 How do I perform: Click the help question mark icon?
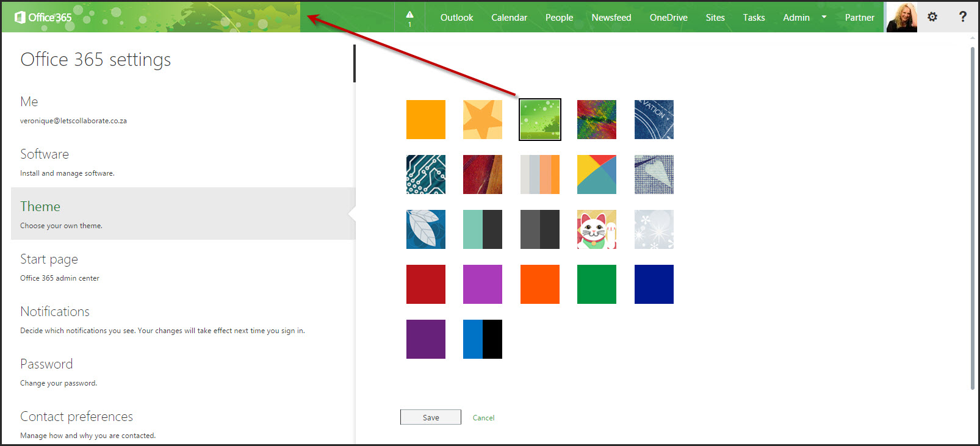point(962,17)
